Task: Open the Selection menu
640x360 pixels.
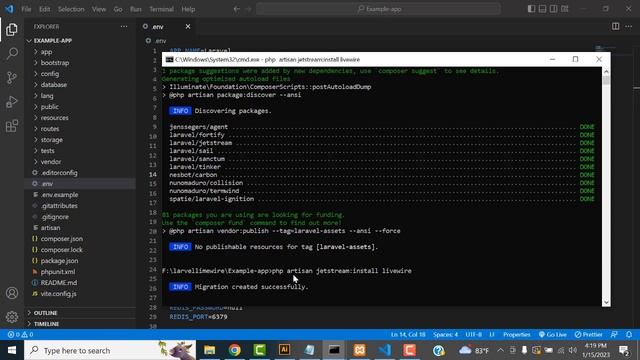Action: click(71, 9)
